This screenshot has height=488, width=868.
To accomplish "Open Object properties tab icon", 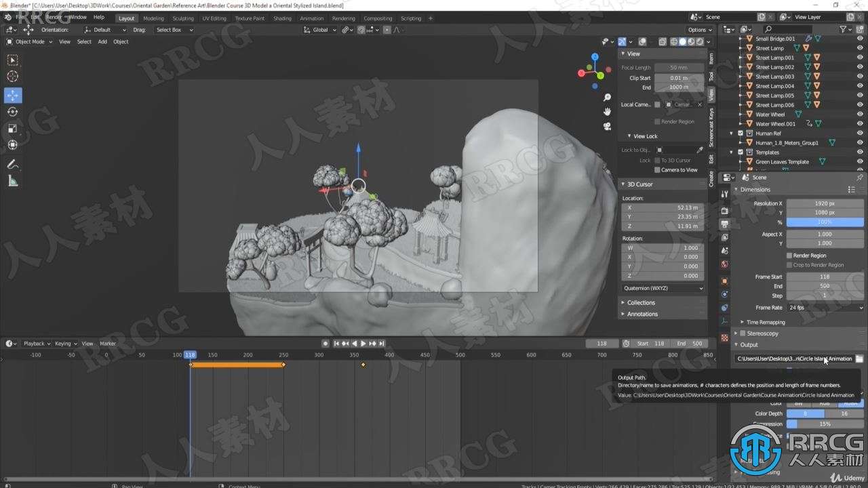I will tap(724, 281).
